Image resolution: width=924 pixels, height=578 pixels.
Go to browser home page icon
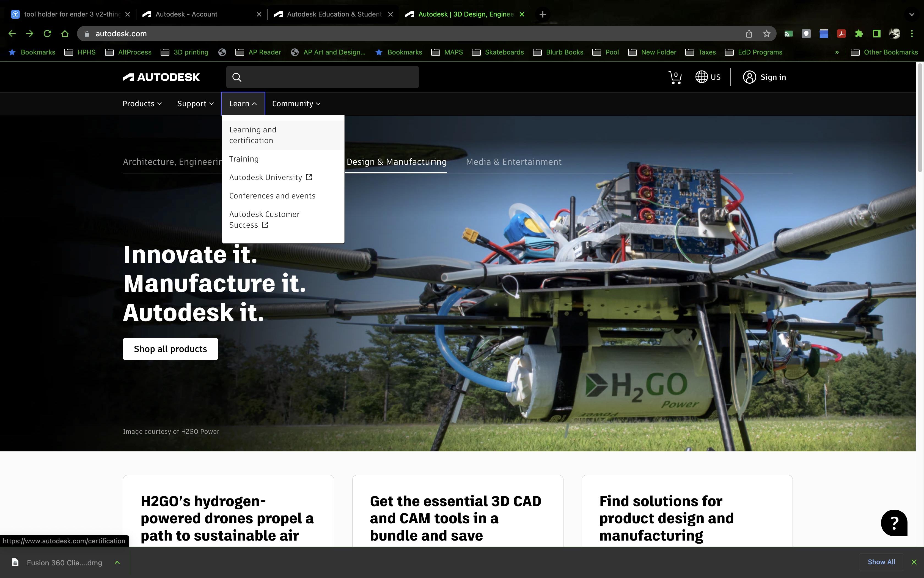tap(65, 34)
